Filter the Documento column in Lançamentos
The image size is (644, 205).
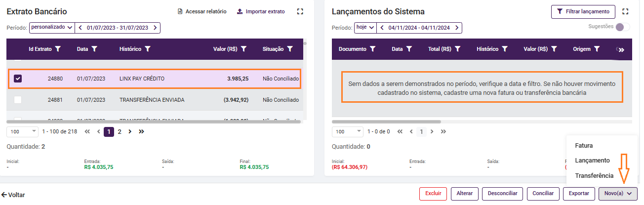[373, 49]
